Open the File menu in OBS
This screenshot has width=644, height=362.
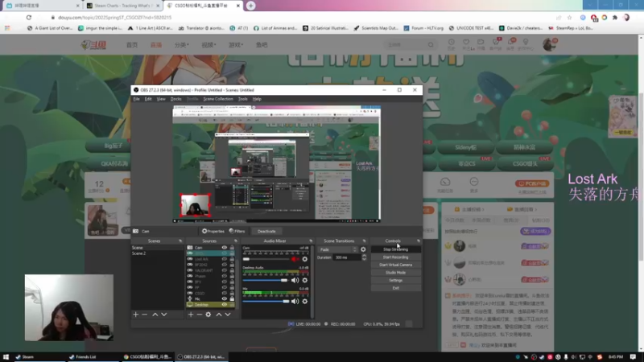[136, 99]
